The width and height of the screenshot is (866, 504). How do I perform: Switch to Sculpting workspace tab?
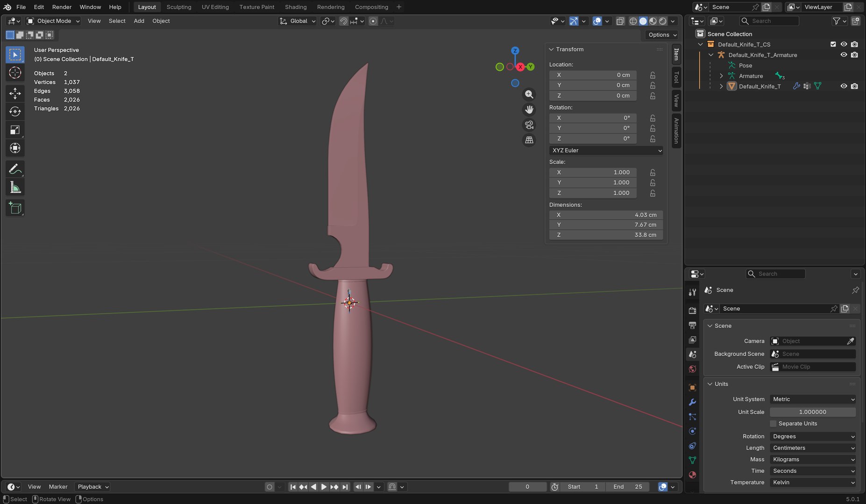click(179, 7)
